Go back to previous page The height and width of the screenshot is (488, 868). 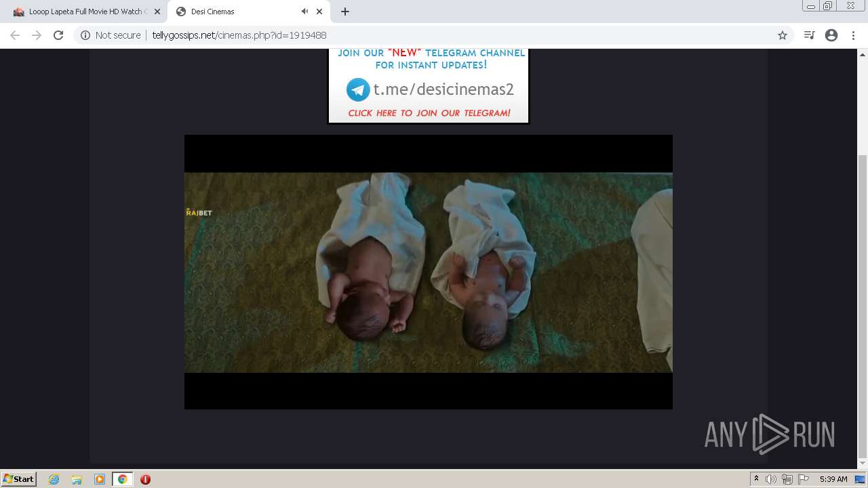pos(15,35)
